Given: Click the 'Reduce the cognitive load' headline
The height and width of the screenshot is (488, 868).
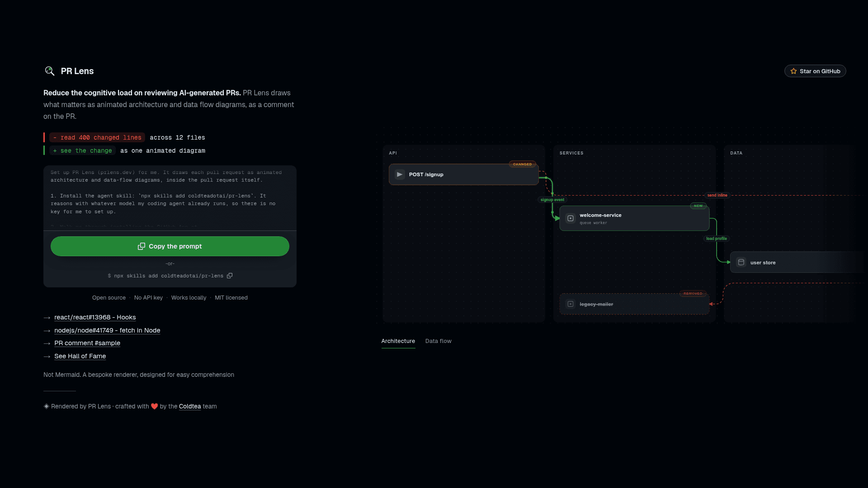Looking at the screenshot, I should click(x=142, y=93).
